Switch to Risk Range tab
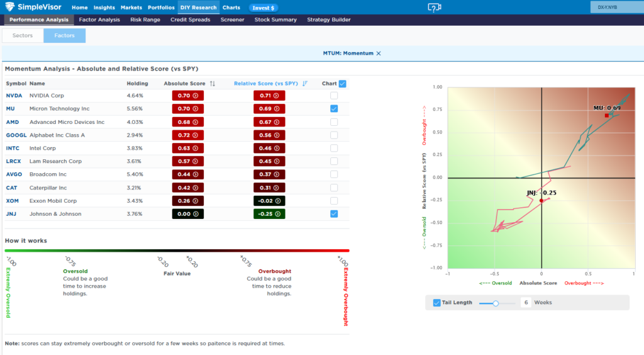This screenshot has height=355, width=644. (x=145, y=20)
